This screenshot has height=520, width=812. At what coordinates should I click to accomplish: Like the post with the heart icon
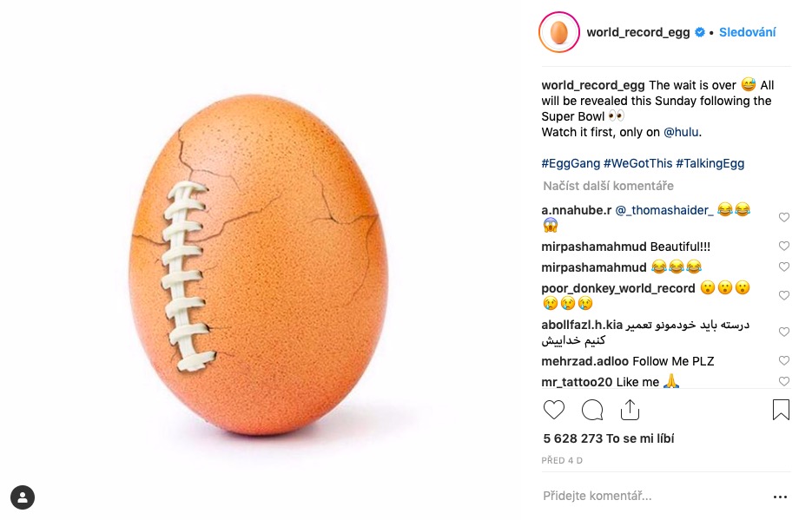click(554, 410)
